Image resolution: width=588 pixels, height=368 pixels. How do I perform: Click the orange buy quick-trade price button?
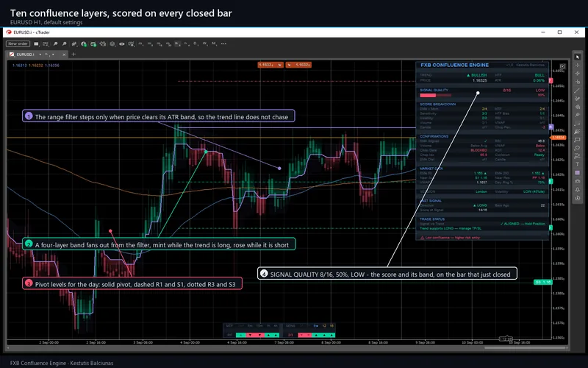298,65
